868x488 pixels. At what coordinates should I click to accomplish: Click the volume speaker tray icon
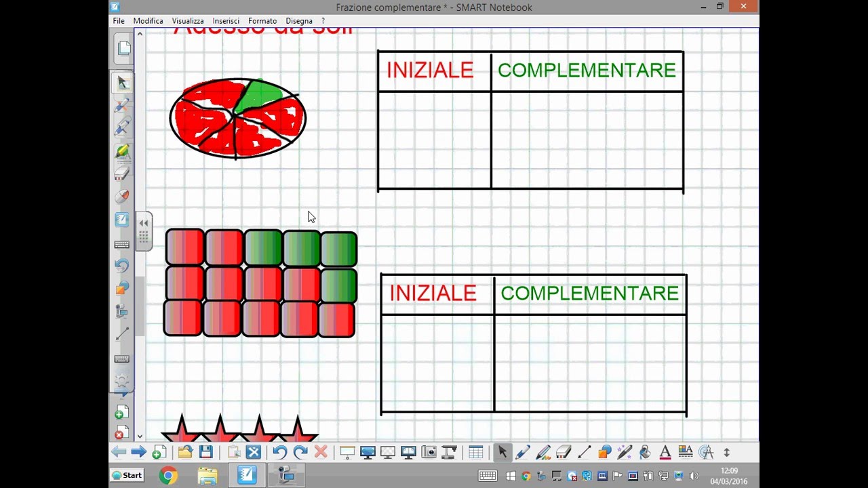[694, 476]
